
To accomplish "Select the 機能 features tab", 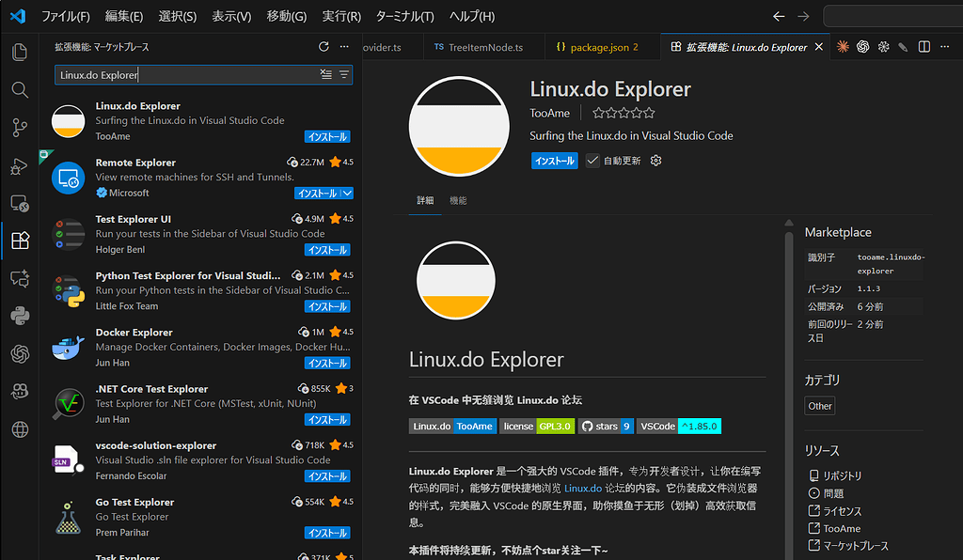I will pyautogui.click(x=458, y=200).
